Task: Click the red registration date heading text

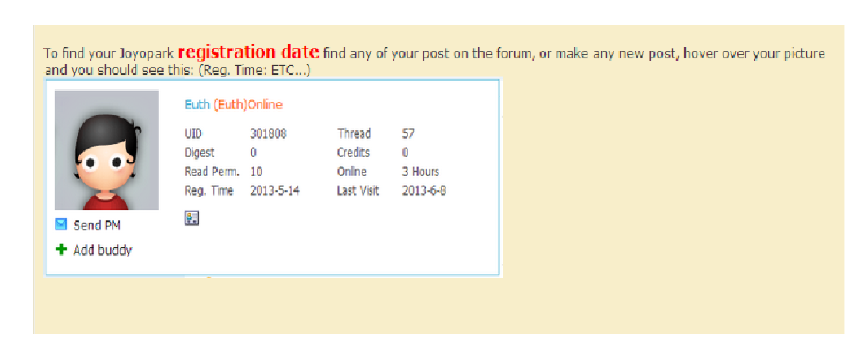Action: [x=249, y=52]
